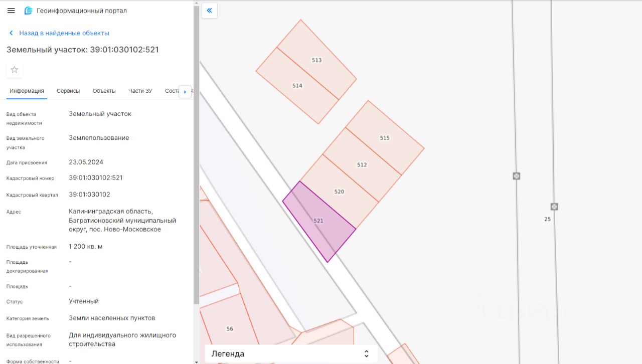Click the Площадь уточненная label
The height and width of the screenshot is (364, 642).
tap(32, 247)
